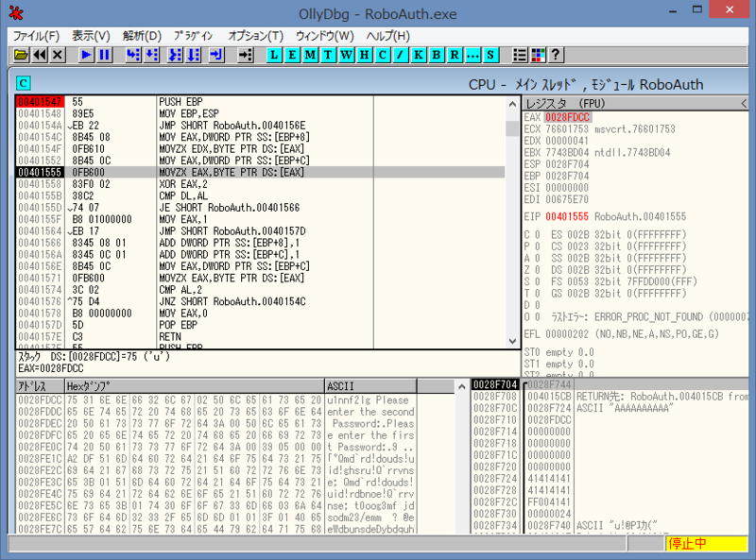Click the CPU window C icon
Screen dimensions: 756x560
coord(23,83)
